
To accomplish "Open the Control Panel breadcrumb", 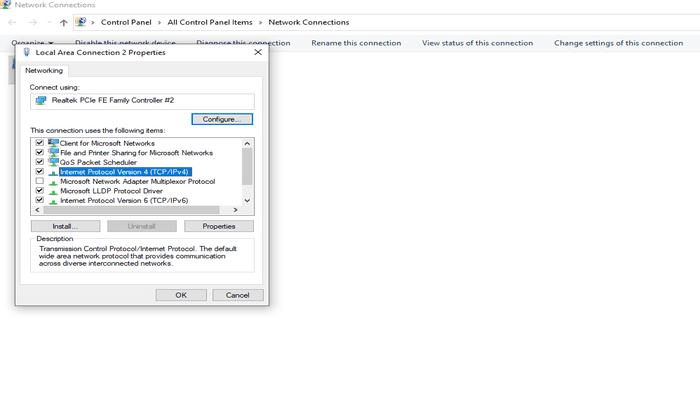I will coord(126,22).
